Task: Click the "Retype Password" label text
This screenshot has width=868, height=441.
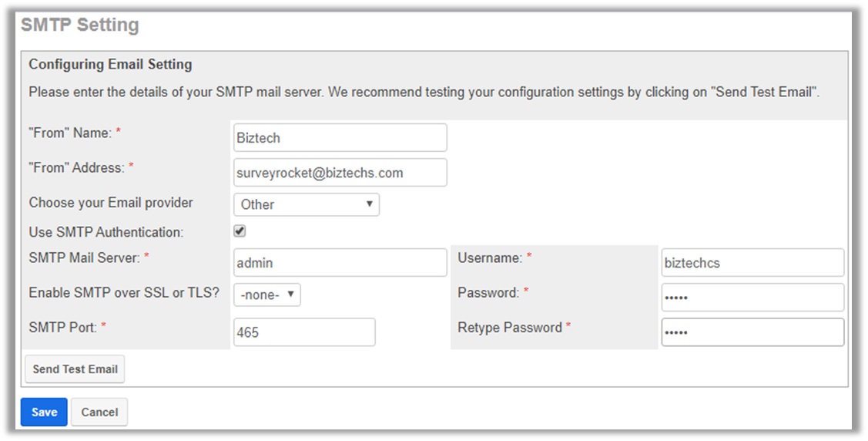Action: tap(510, 328)
